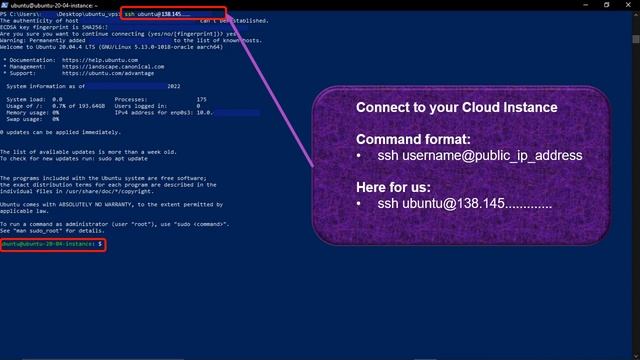The width and height of the screenshot is (640, 360).
Task: Click the window title ubuntu@ubuntu-20-04-instance
Action: 54,6
